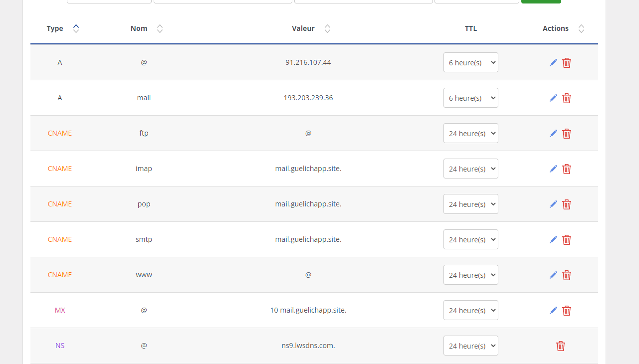Sort records by Nom column
Viewport: 639px width, 364px height.
[x=160, y=28]
